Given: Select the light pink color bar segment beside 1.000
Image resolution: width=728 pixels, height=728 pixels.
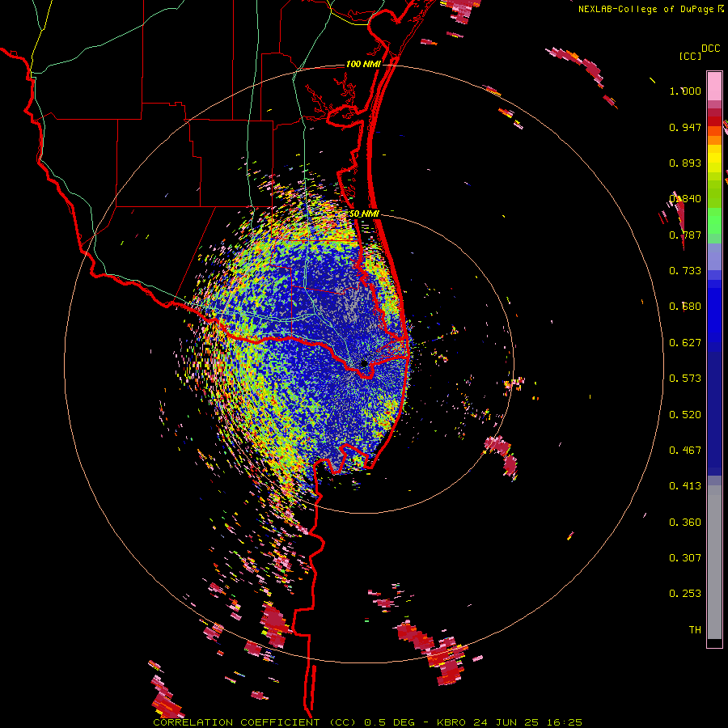Looking at the screenshot, I should 714,87.
